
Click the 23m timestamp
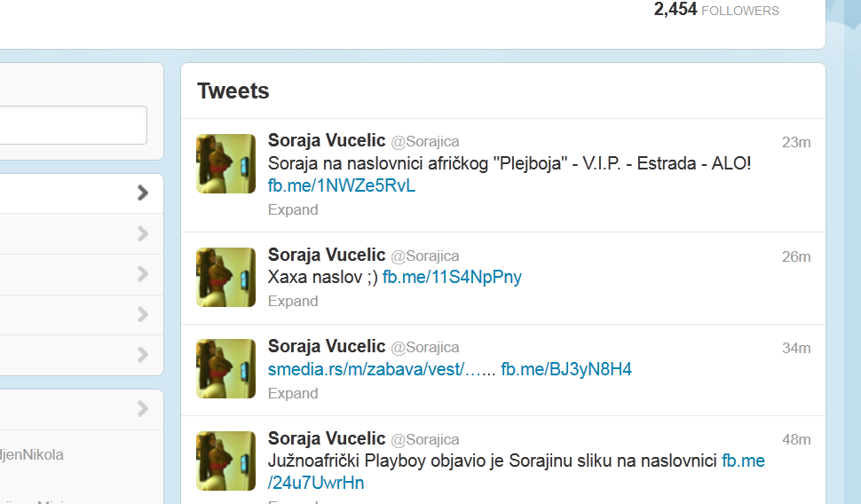point(796,142)
